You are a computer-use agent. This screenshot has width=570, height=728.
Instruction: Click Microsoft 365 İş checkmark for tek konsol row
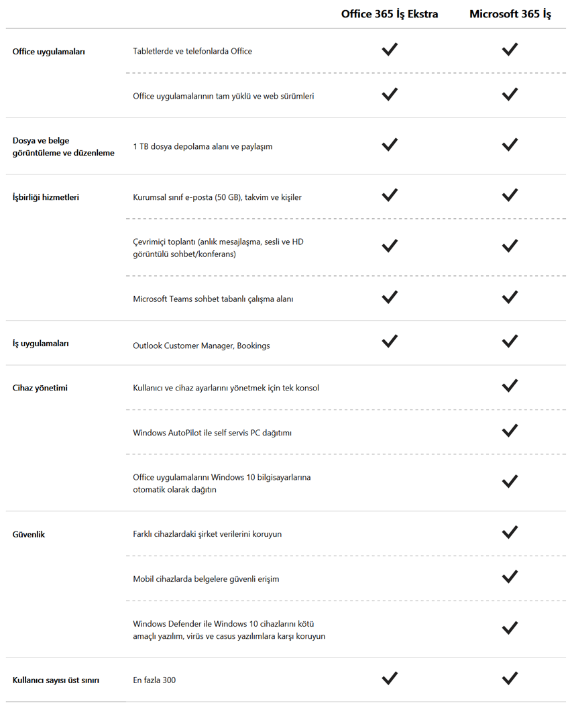point(510,386)
